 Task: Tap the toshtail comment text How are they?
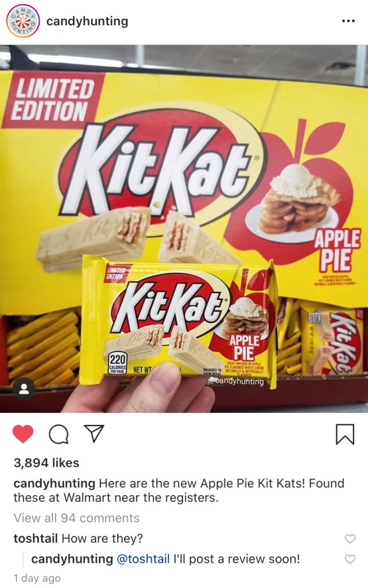click(102, 539)
